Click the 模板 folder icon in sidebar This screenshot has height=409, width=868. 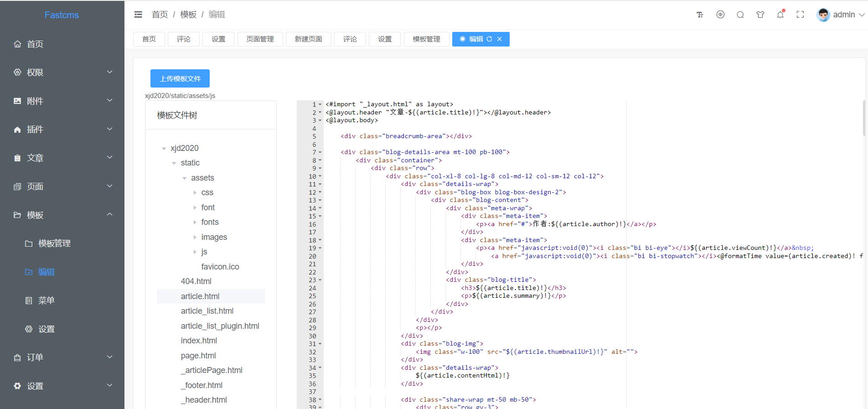point(17,215)
